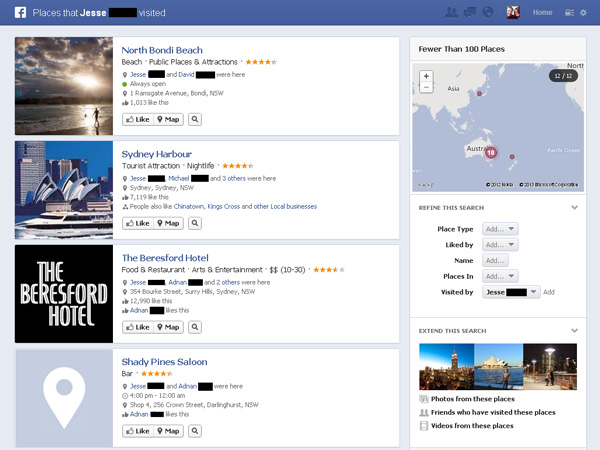Click profile picture in header

(513, 13)
